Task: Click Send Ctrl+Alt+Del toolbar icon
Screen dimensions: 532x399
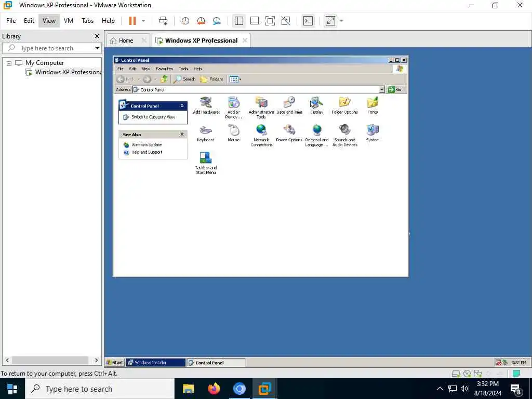Action: click(163, 21)
